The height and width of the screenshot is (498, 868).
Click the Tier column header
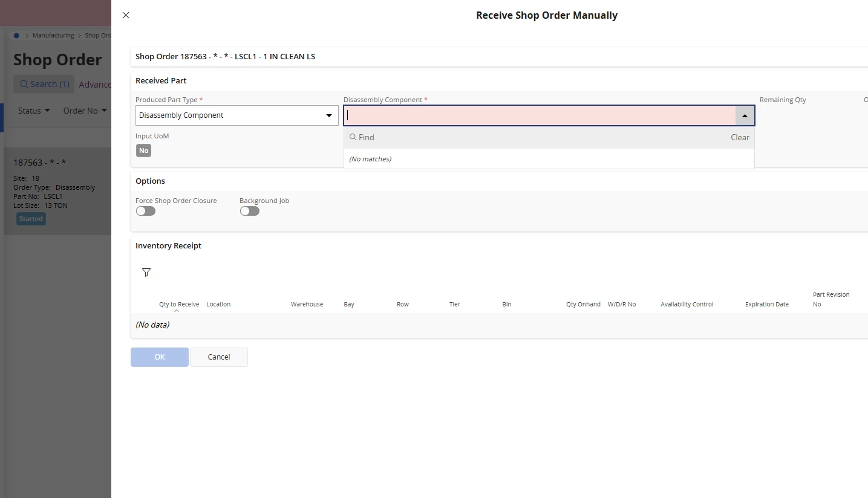(x=455, y=305)
